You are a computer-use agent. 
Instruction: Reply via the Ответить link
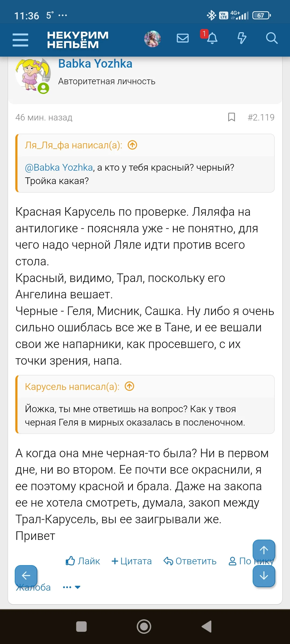pyautogui.click(x=190, y=561)
